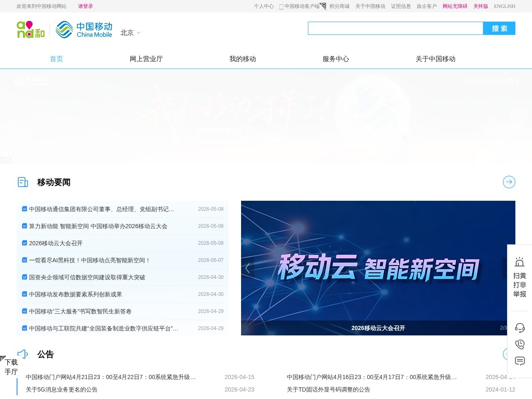Click the carousel caption 2026移动云大会召开
532x399 pixels.
click(x=378, y=328)
